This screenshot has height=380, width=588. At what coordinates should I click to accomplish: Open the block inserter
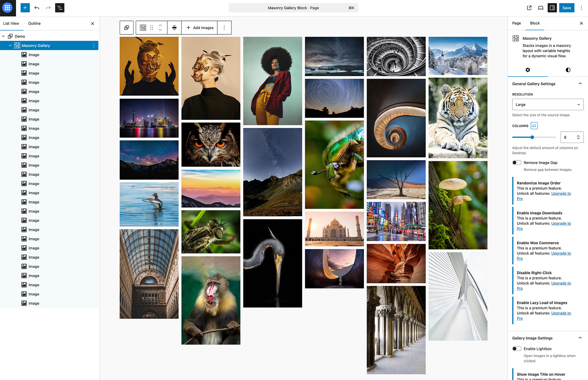(x=24, y=8)
